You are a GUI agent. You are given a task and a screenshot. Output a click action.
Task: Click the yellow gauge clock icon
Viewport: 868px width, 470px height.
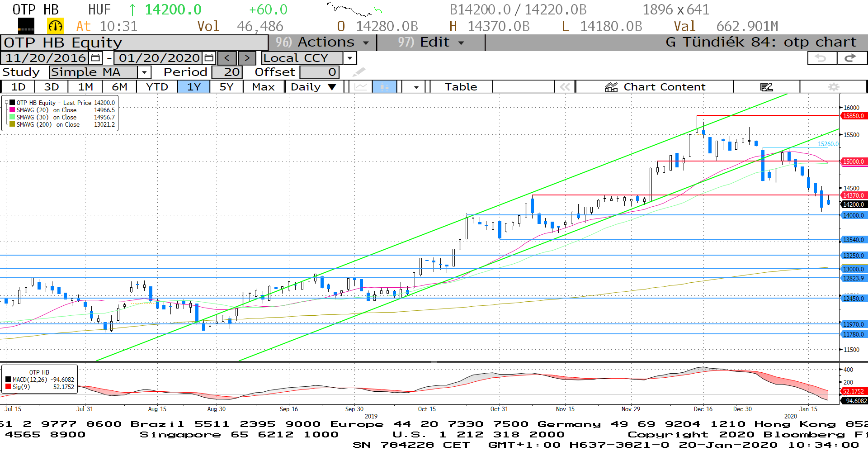pos(55,26)
